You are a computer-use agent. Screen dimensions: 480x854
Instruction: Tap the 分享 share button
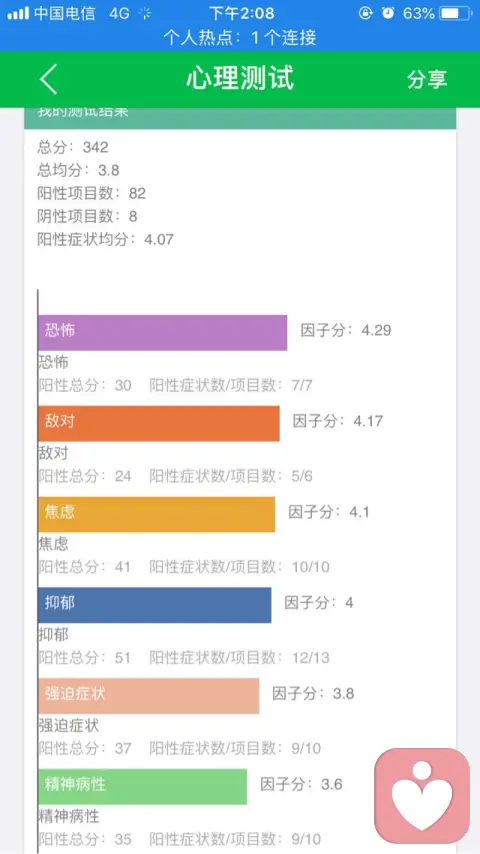427,79
